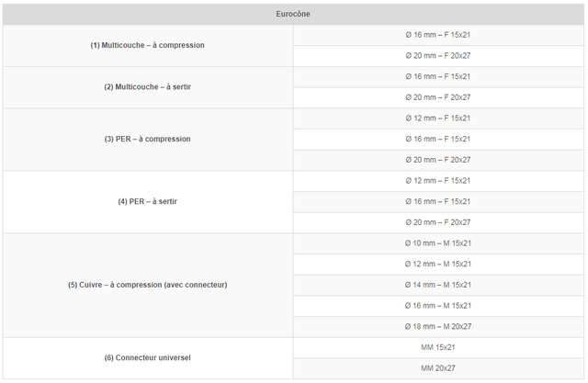Click Ø 12 mm size for PER à sertir
Screen dimensions: 588x383
438,181
